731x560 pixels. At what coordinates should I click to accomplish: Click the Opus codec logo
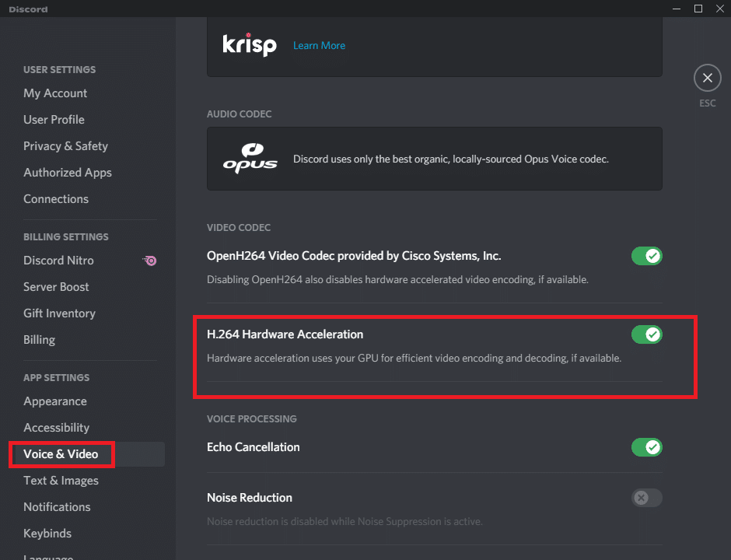pyautogui.click(x=250, y=158)
